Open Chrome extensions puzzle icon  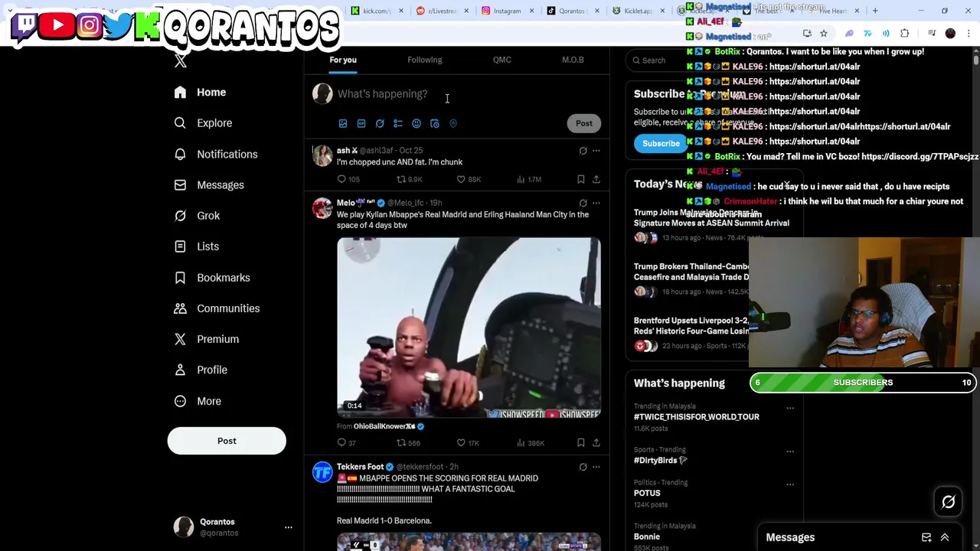point(905,34)
